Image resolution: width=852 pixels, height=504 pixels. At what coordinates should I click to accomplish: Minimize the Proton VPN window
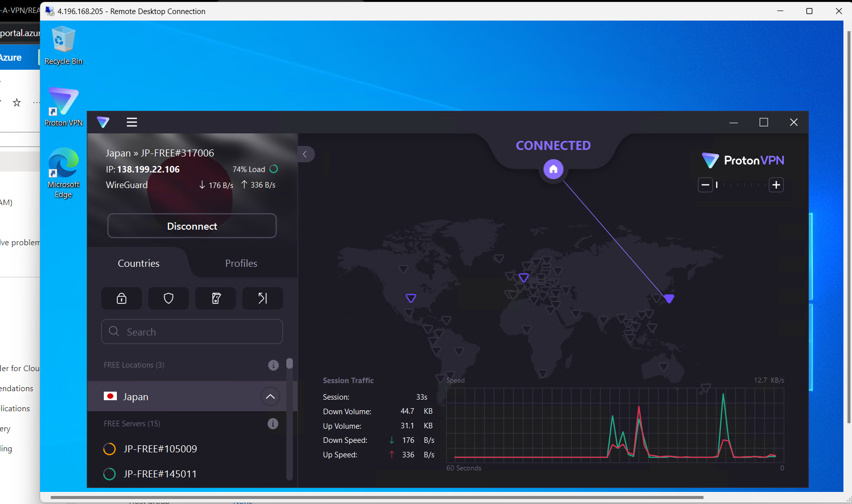coord(734,122)
